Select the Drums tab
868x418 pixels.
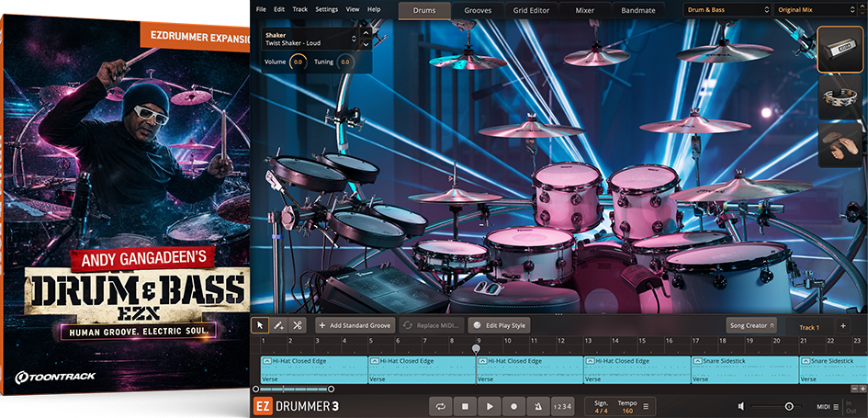tap(424, 10)
